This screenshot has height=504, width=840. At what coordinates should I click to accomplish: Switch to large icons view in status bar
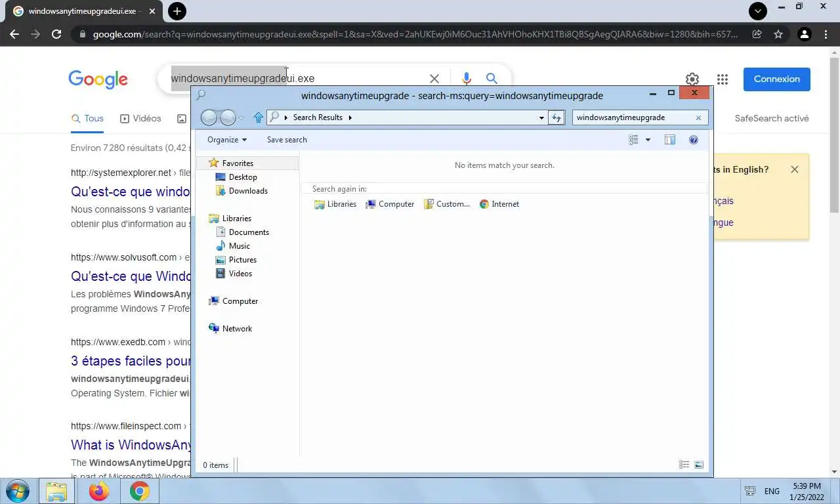click(699, 465)
